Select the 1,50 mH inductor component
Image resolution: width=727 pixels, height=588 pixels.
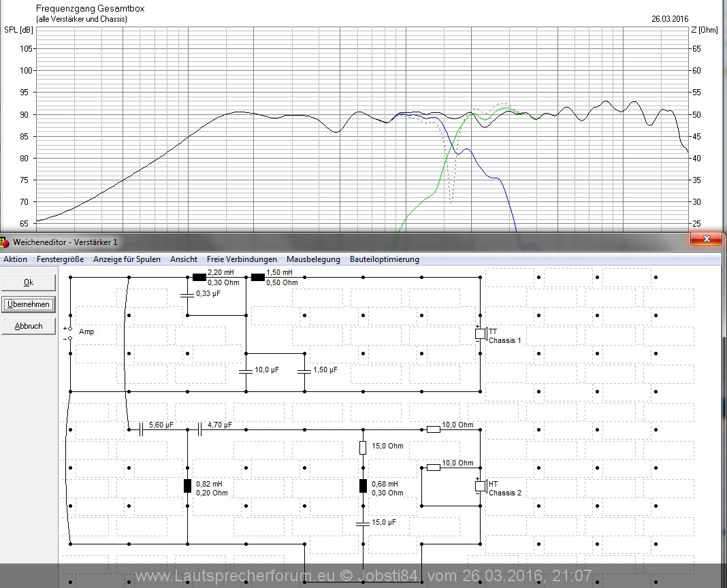[x=257, y=277]
